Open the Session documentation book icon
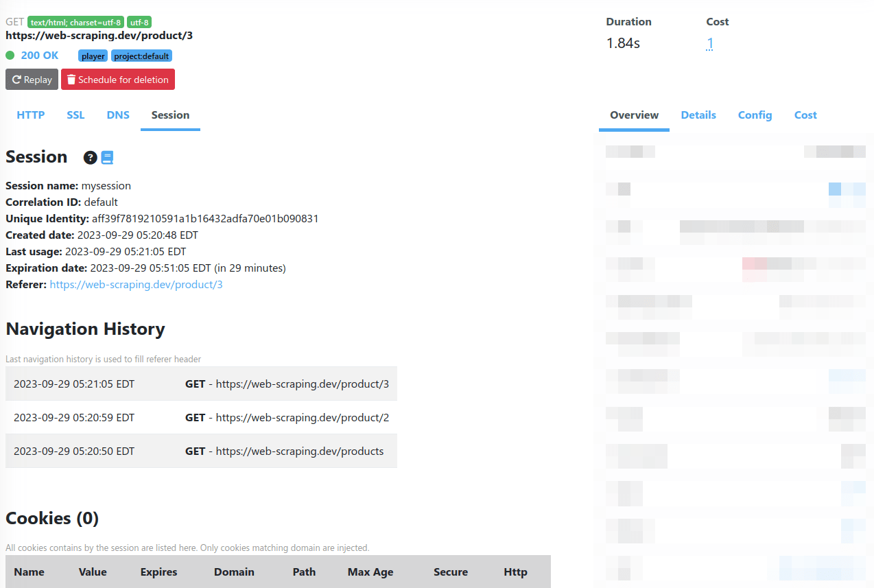The image size is (874, 588). 108,157
